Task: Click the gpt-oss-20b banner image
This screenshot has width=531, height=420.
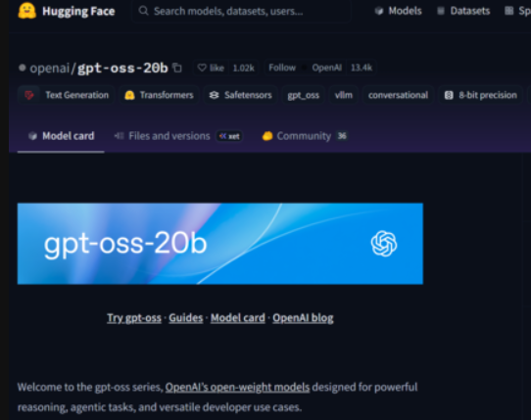Action: pyautogui.click(x=220, y=244)
